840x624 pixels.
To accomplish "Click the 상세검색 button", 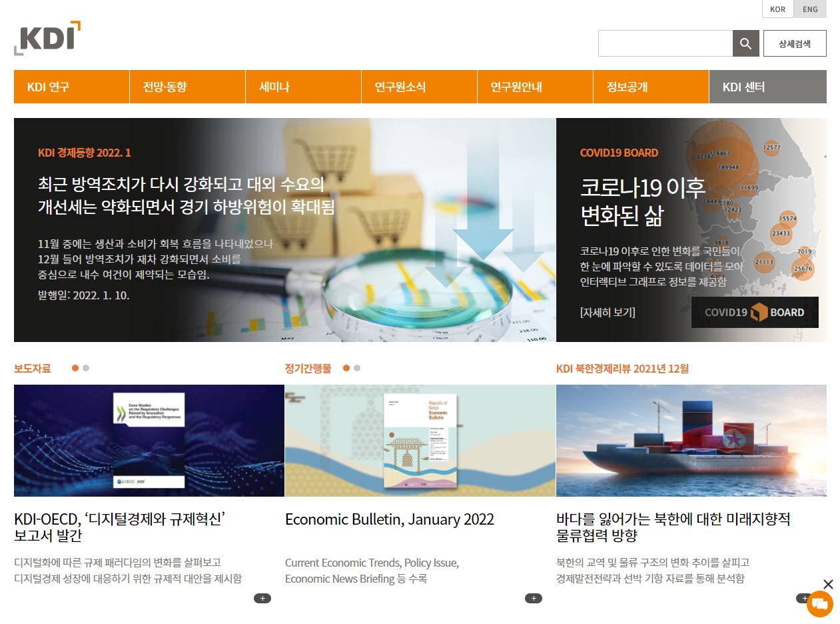I will click(795, 43).
